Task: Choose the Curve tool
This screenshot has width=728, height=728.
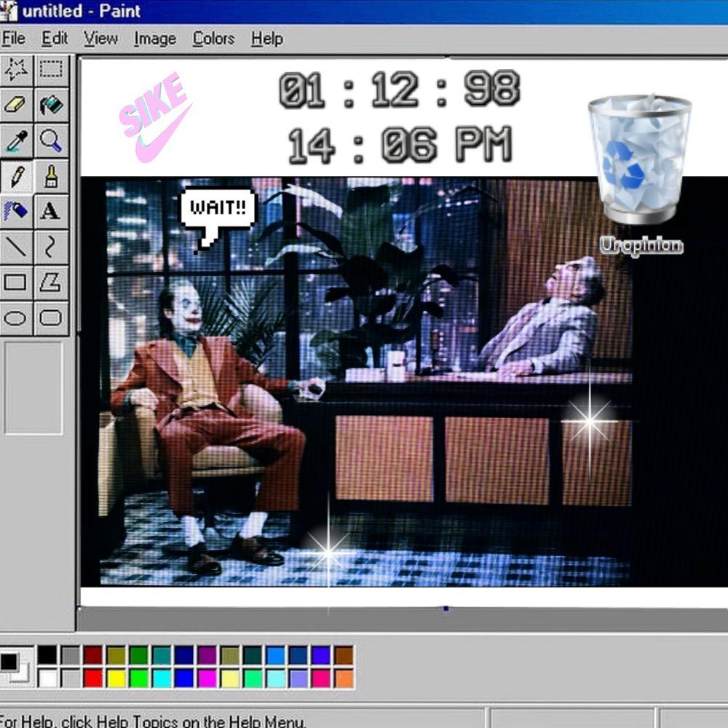Action: tap(51, 247)
